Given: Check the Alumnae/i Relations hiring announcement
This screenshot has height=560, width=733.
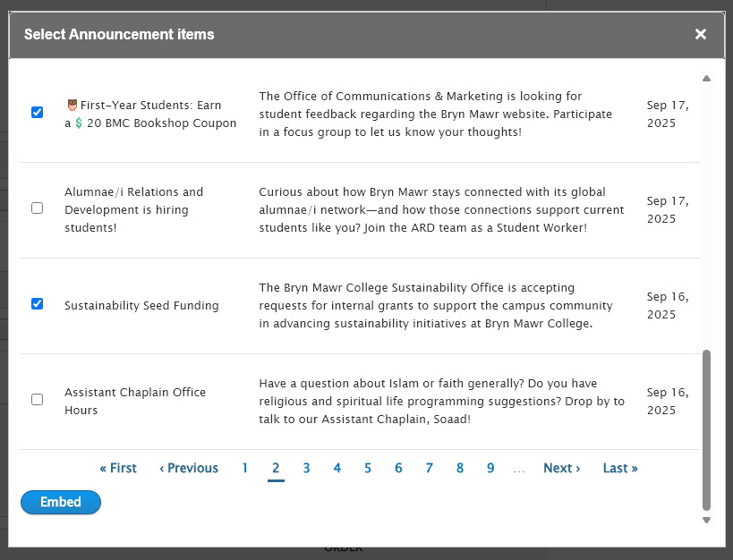Looking at the screenshot, I should [x=37, y=208].
